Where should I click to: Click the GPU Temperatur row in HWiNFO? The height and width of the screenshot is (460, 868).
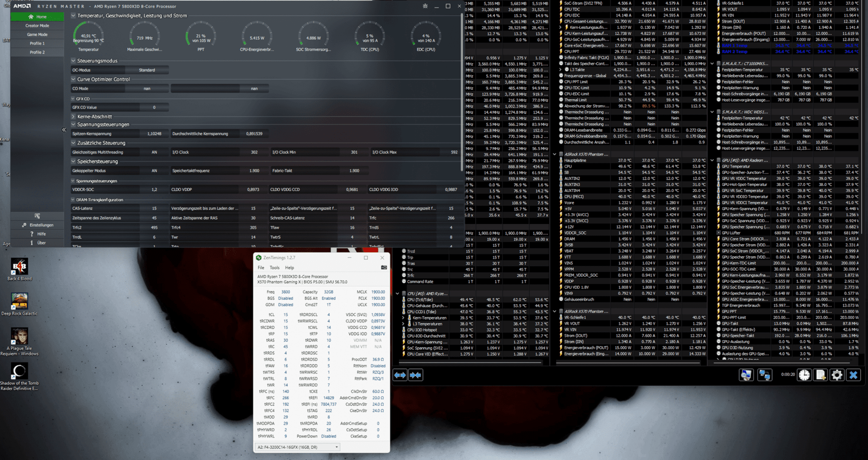click(x=788, y=167)
